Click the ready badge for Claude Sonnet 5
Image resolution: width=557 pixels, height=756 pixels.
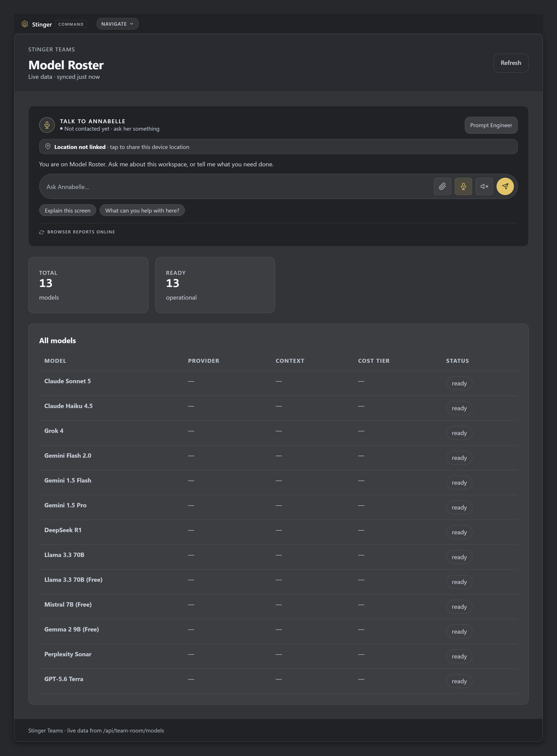click(459, 383)
